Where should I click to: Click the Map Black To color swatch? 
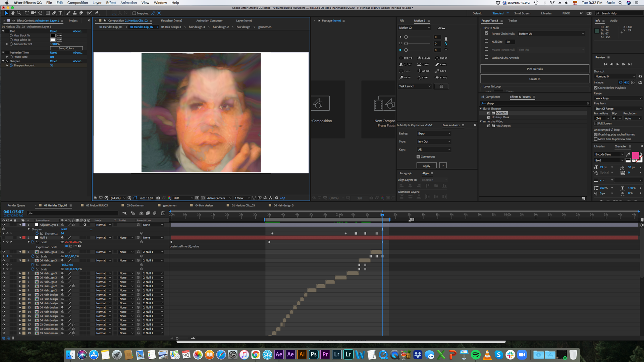[x=53, y=36]
